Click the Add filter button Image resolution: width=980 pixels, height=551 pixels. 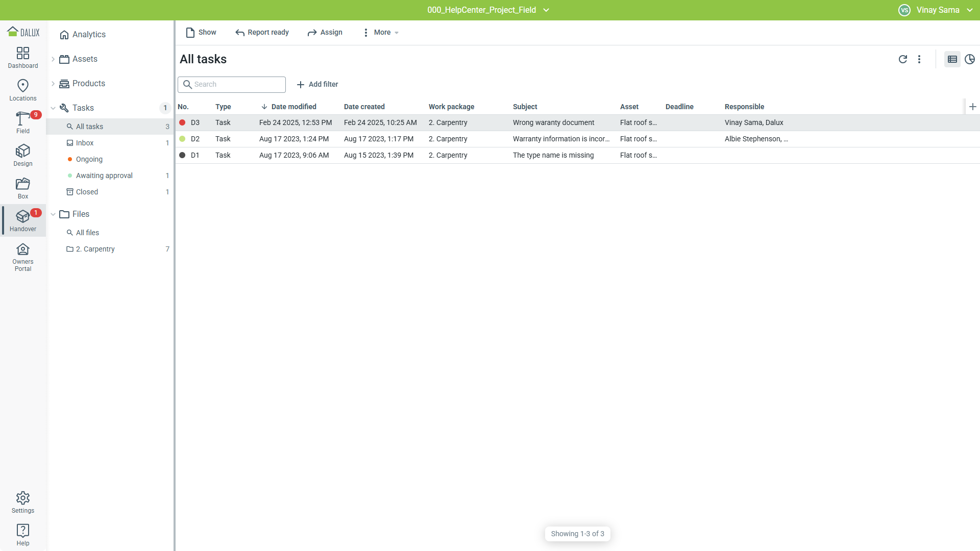click(317, 84)
